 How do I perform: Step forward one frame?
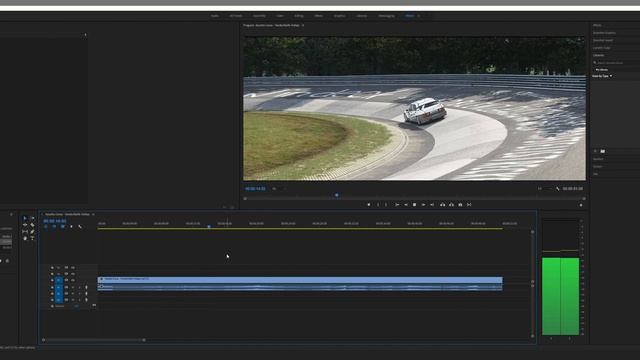(x=423, y=204)
